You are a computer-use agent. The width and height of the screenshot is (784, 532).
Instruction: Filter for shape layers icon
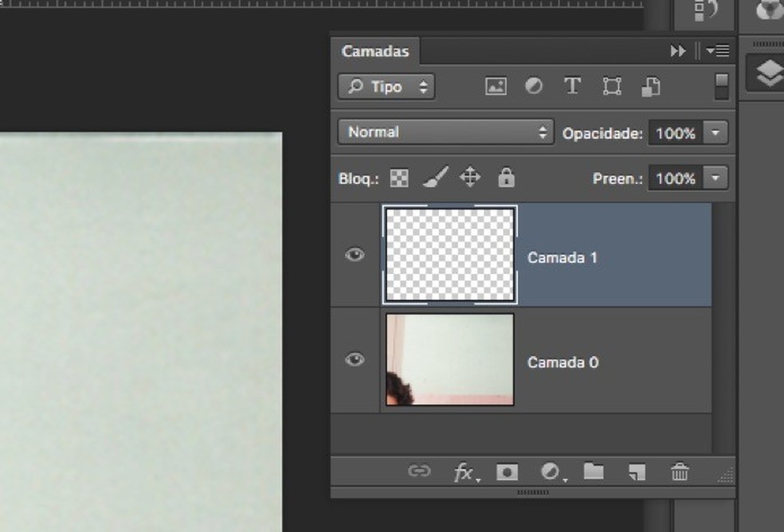611,87
